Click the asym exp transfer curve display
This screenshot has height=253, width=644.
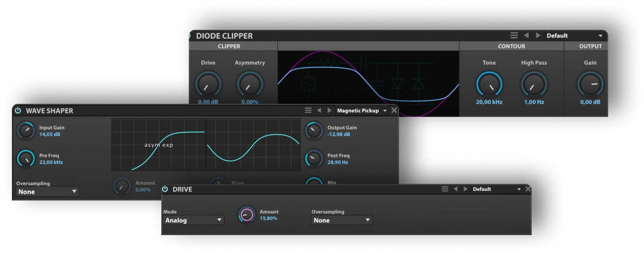click(x=158, y=144)
